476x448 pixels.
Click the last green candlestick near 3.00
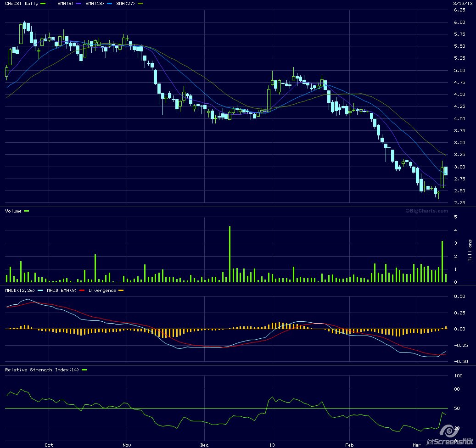pyautogui.click(x=442, y=177)
